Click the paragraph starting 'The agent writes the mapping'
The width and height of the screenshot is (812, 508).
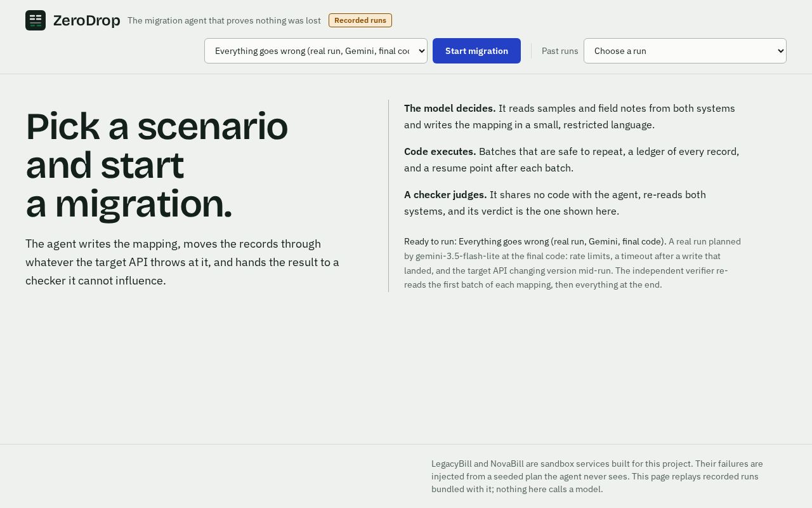183,262
